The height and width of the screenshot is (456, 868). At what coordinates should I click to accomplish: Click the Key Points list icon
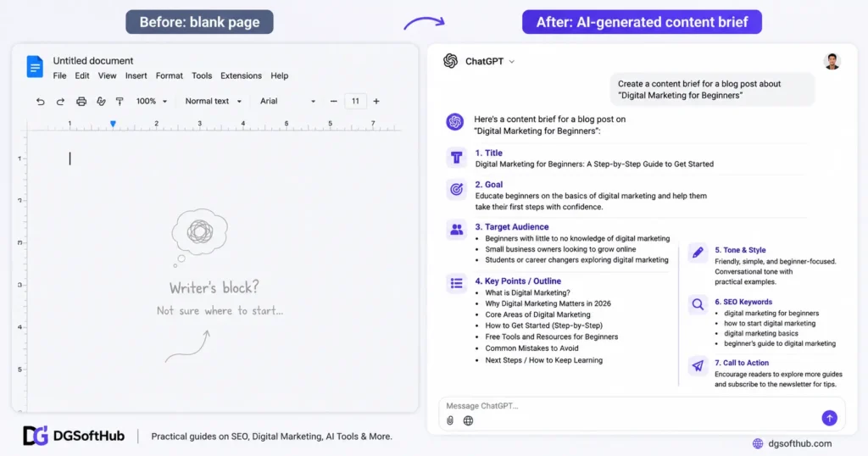(x=456, y=283)
